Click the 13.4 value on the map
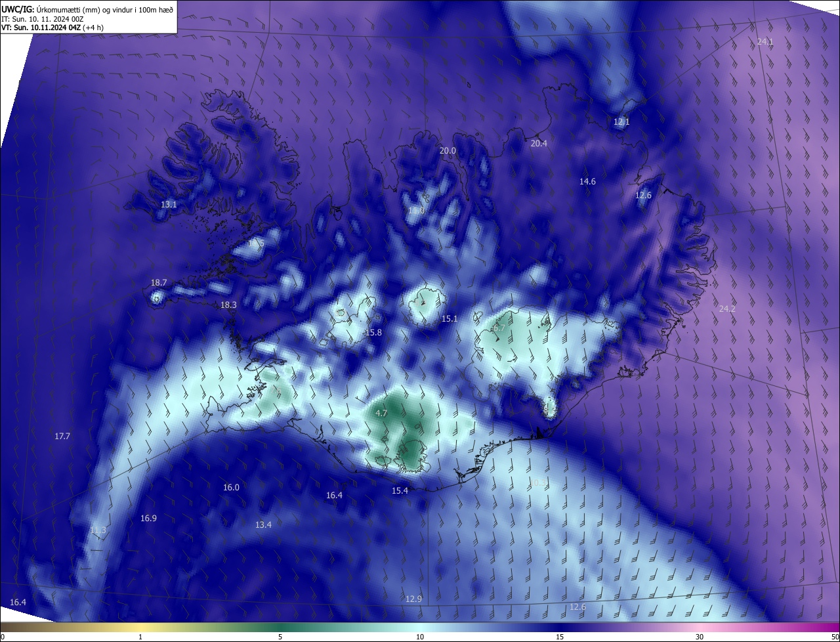 coord(263,524)
